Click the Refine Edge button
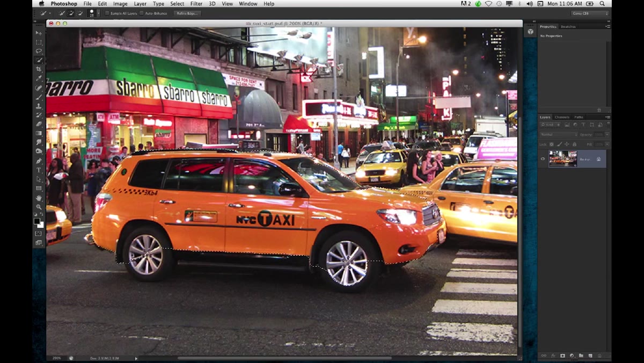 pos(186,13)
